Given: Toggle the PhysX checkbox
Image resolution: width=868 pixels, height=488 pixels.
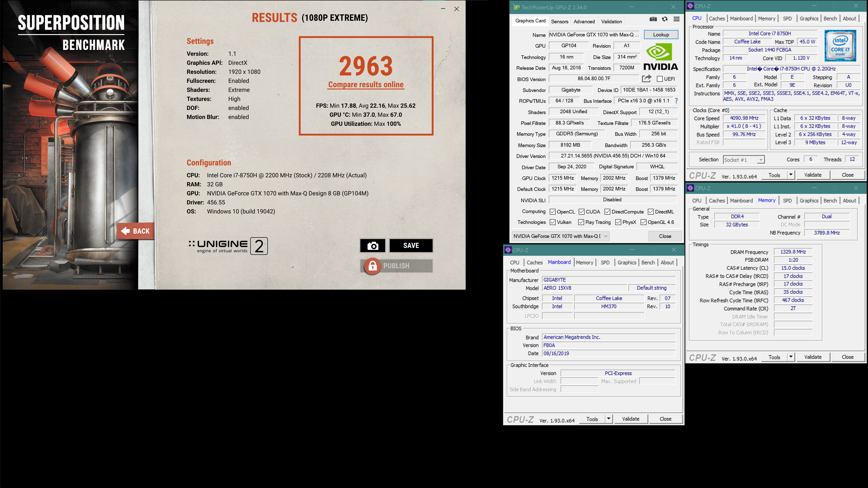Looking at the screenshot, I should (618, 222).
